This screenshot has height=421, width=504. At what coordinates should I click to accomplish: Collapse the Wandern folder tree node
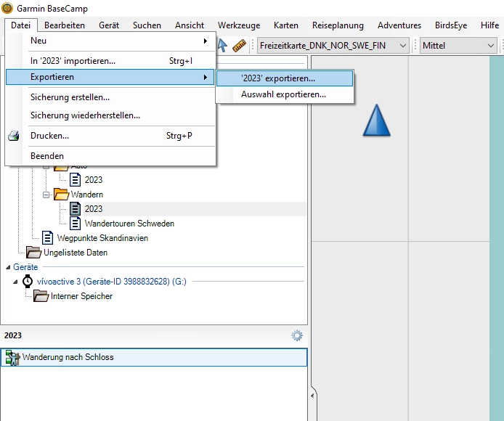tap(46, 195)
